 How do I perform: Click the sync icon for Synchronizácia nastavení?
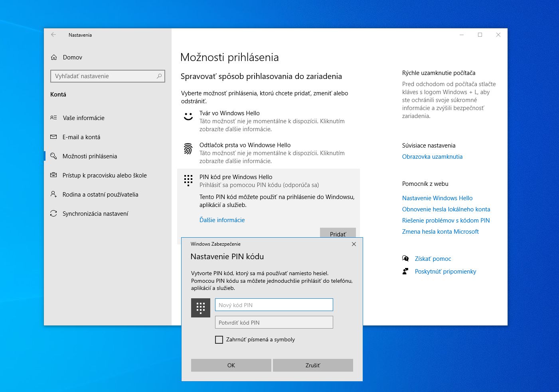(53, 213)
